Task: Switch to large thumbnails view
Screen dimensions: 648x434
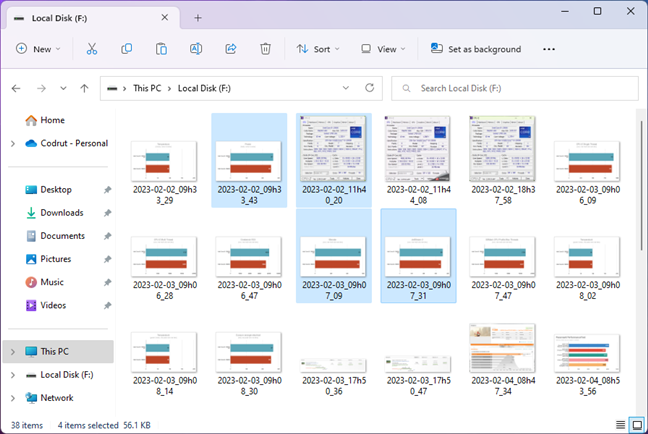Action: coord(635,424)
